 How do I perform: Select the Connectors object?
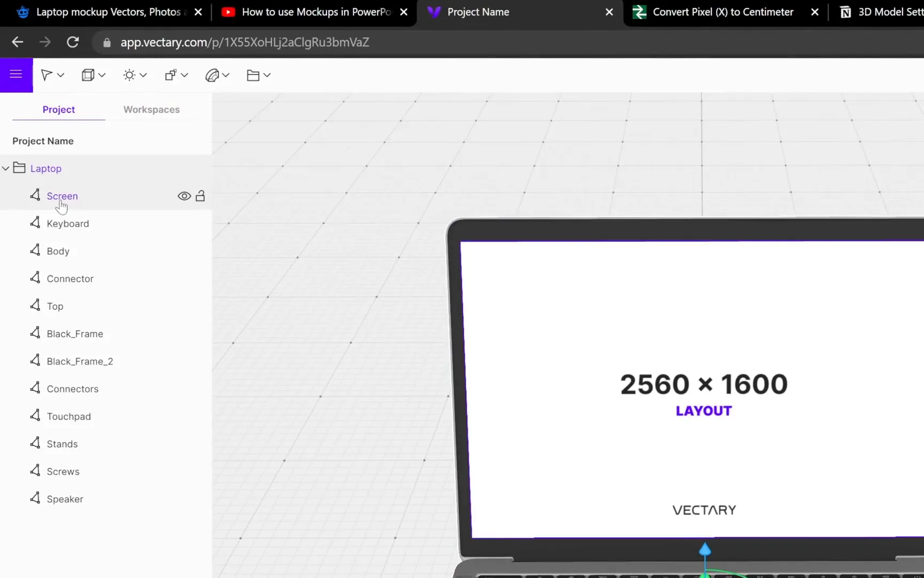click(73, 389)
